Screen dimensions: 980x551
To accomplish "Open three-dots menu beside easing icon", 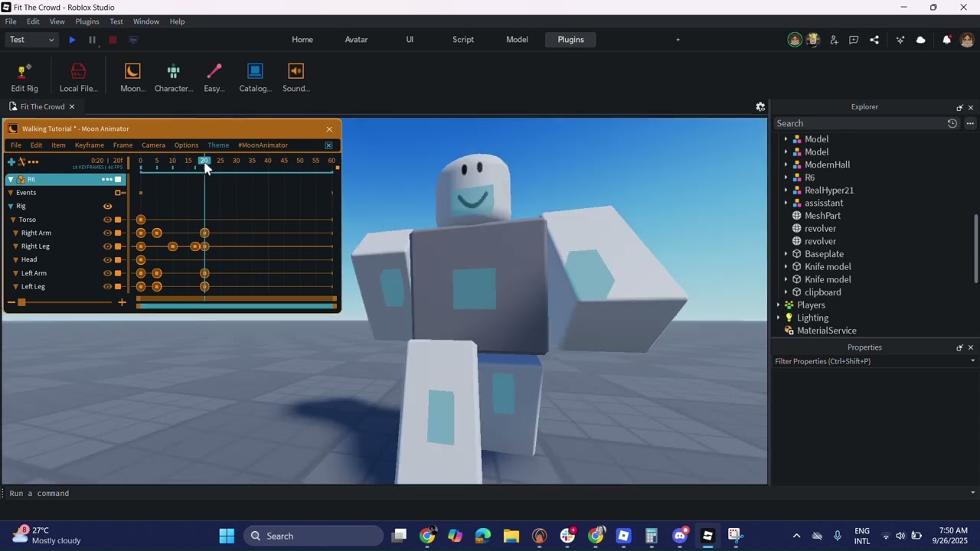I will pos(33,161).
